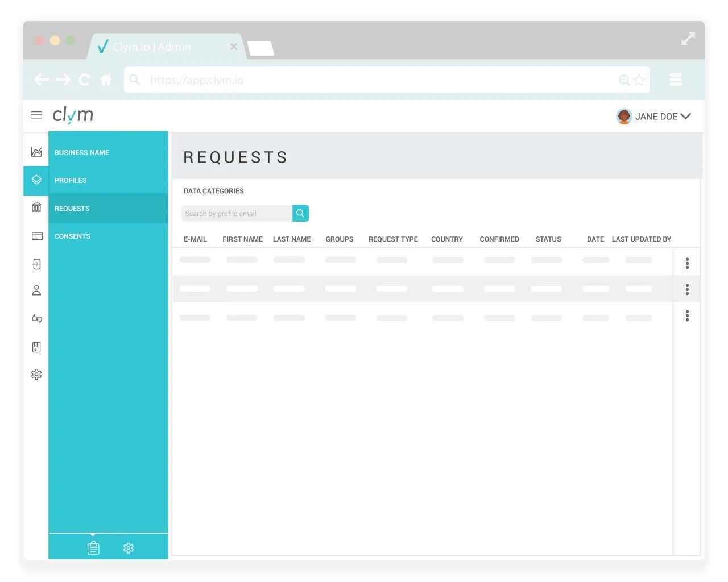Open the hamburger menu beside the clym logo
728x582 pixels.
(36, 115)
